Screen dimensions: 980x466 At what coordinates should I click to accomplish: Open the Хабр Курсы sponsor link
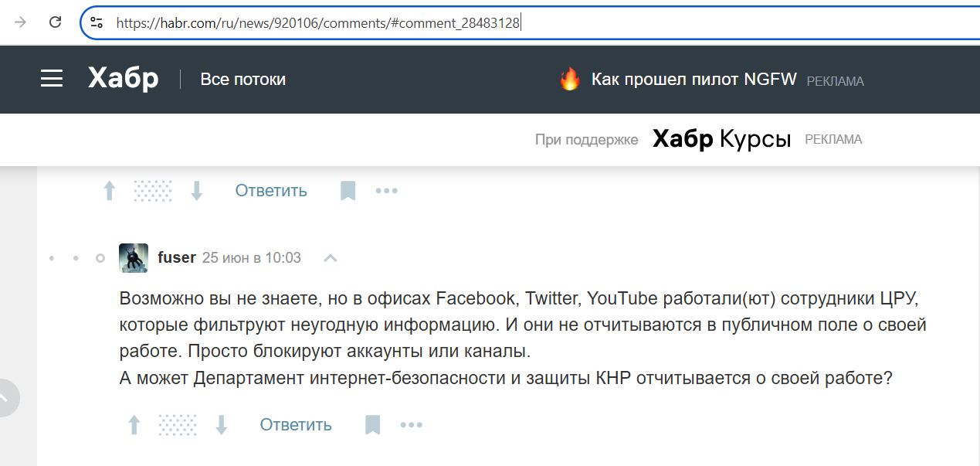tap(721, 139)
